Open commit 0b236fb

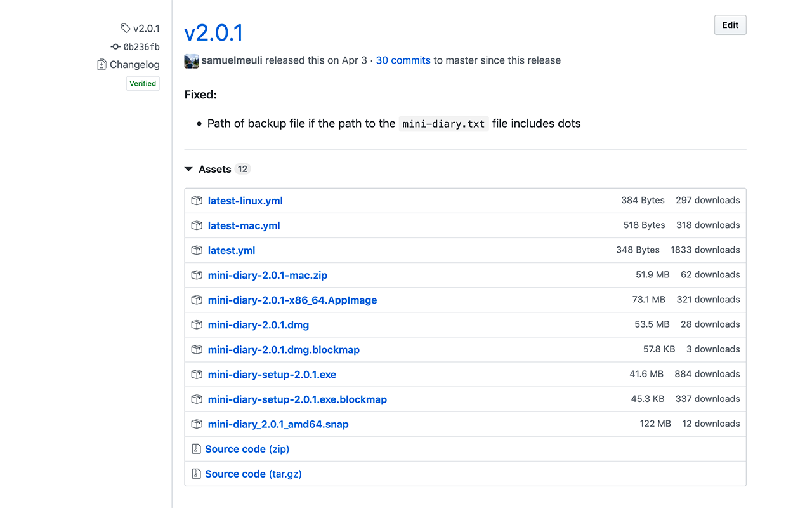(141, 47)
